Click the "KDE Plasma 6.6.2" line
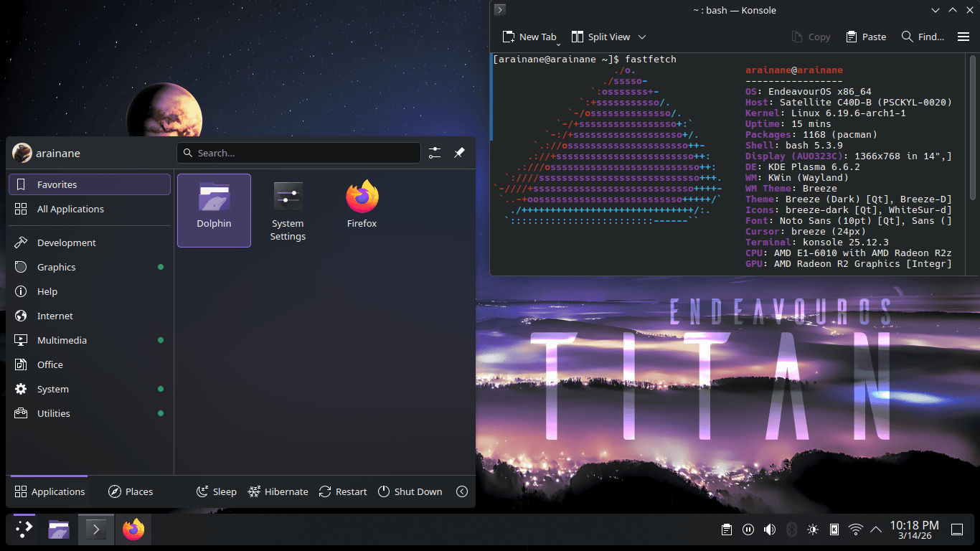This screenshot has height=551, width=980. tap(814, 166)
